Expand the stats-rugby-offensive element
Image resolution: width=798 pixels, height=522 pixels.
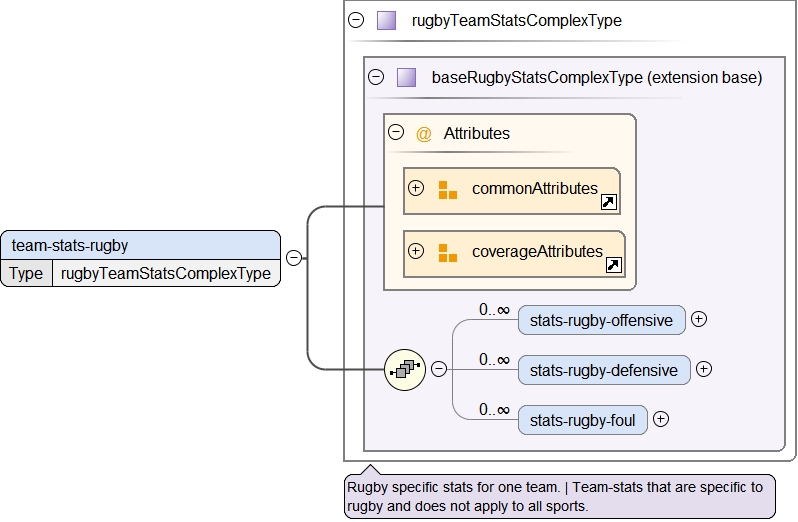699,319
